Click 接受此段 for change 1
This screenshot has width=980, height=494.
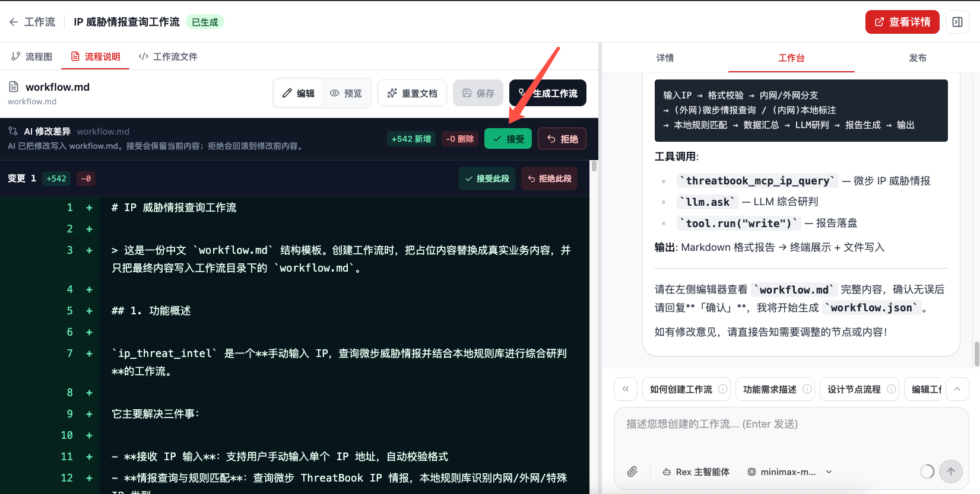click(x=487, y=179)
